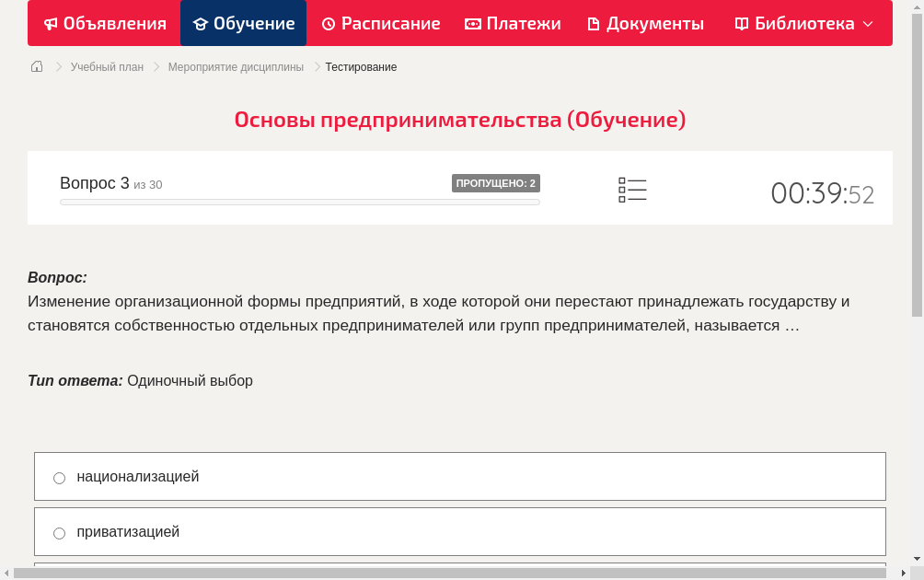The width and height of the screenshot is (924, 580).
Task: Click the ПРОПУЩЕНО: 2 badge
Action: pyautogui.click(x=497, y=182)
